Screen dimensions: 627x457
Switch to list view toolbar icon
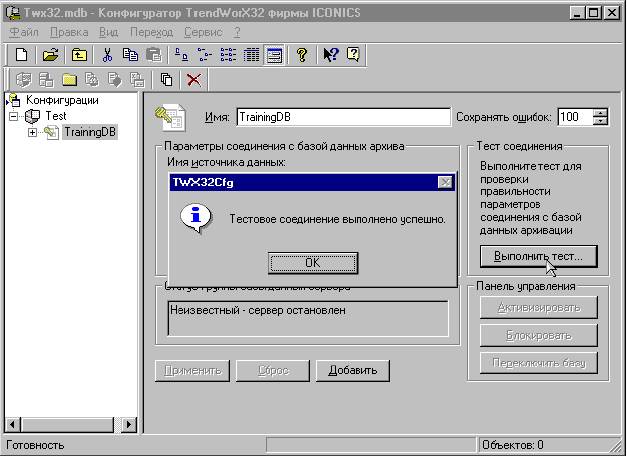tap(228, 55)
